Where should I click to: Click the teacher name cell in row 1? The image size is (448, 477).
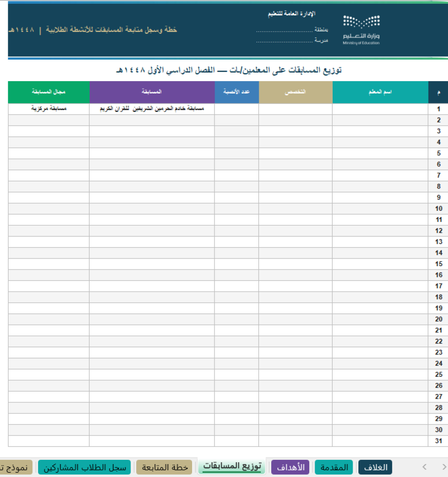click(x=380, y=109)
